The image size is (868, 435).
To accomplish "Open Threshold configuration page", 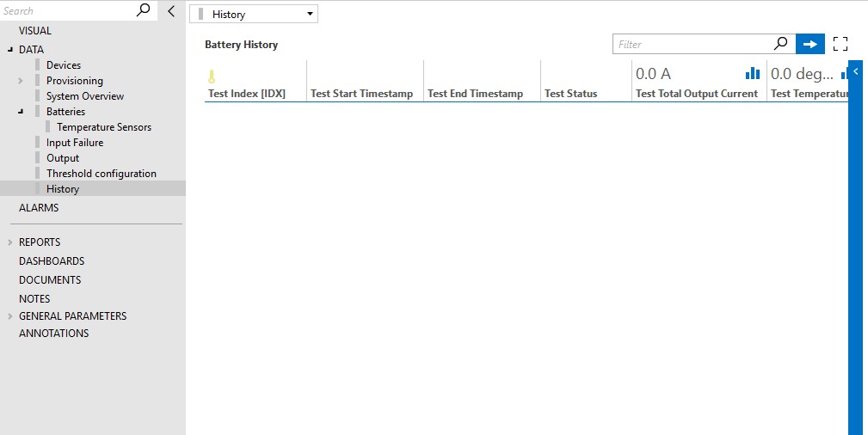I will click(102, 173).
